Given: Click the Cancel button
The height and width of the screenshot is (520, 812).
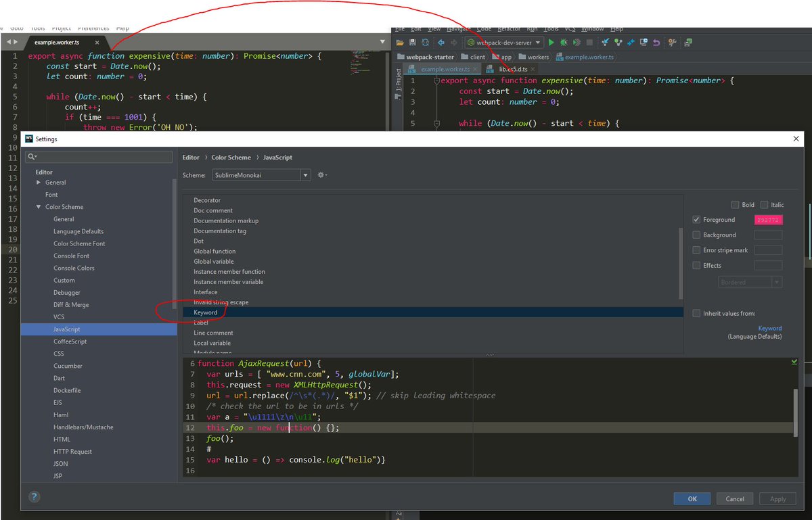Looking at the screenshot, I should coord(735,498).
